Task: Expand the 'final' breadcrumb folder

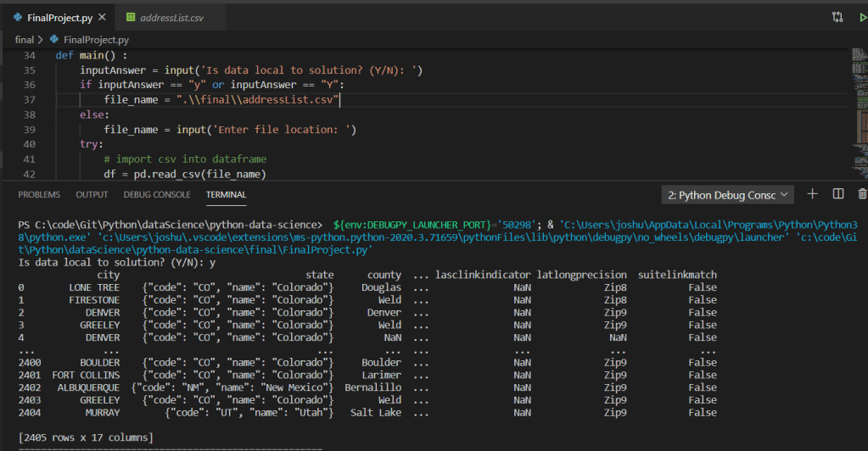Action: pyautogui.click(x=25, y=39)
